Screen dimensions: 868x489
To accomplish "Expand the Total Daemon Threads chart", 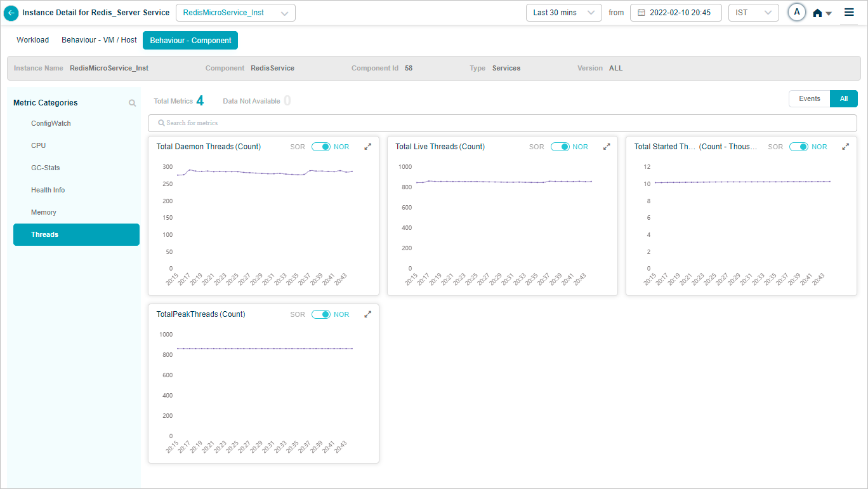I will coord(367,147).
